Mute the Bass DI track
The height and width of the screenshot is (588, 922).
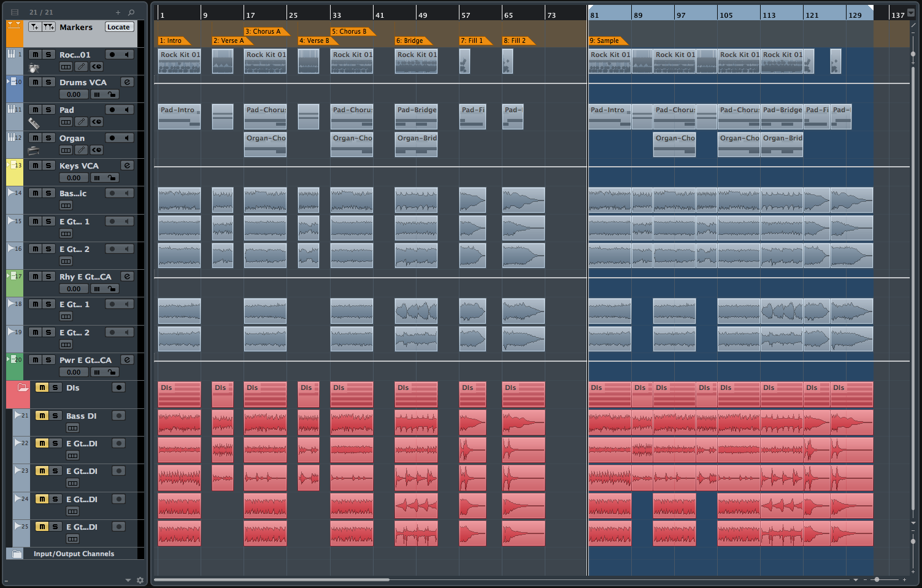coord(41,415)
